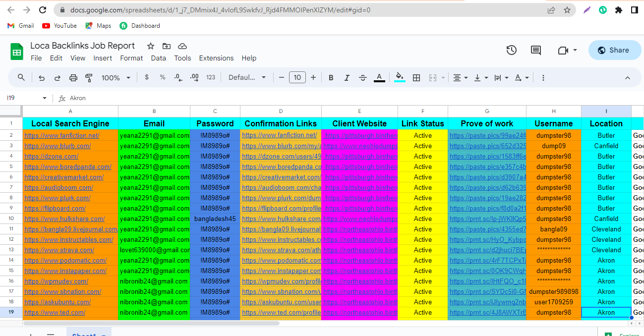Viewport: 644px width, 336px height.
Task: Open the View menu
Action: [x=78, y=58]
